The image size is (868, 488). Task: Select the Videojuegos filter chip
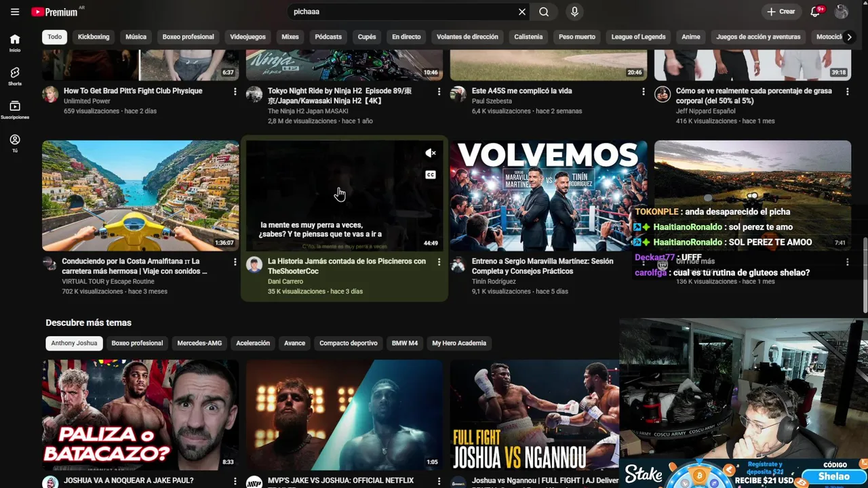tap(248, 37)
